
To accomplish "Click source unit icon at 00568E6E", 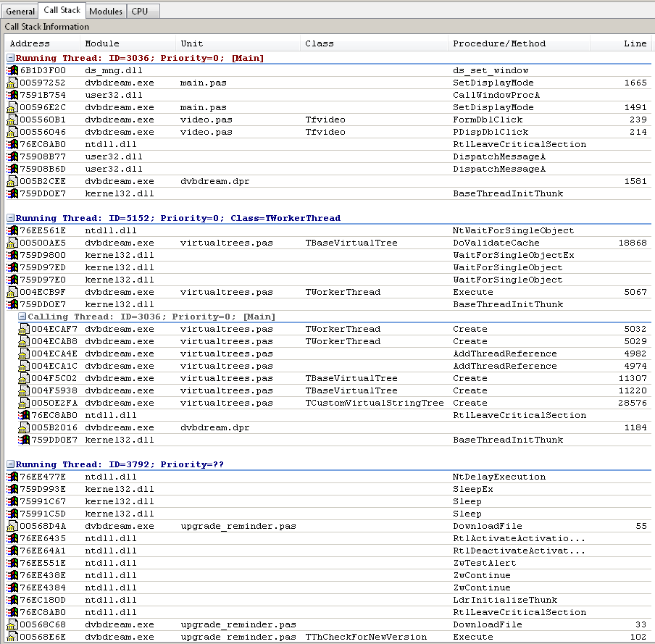I will pyautogui.click(x=12, y=637).
